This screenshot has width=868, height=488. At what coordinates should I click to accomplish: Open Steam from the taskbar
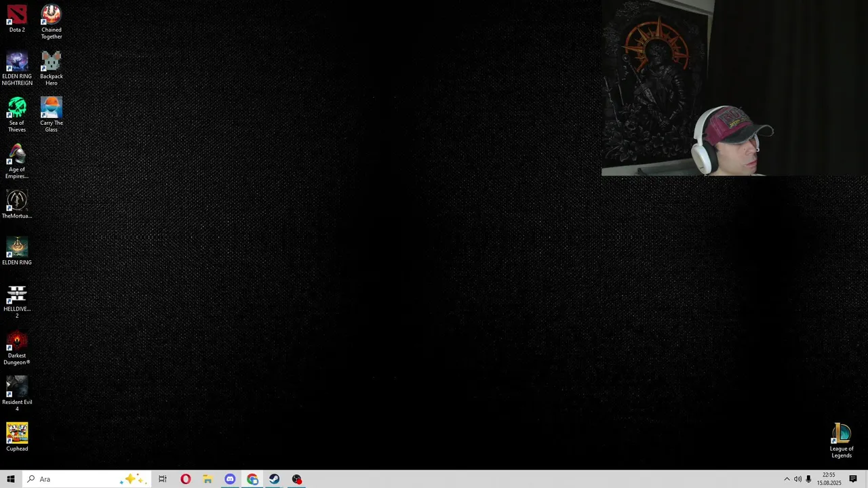pyautogui.click(x=275, y=479)
